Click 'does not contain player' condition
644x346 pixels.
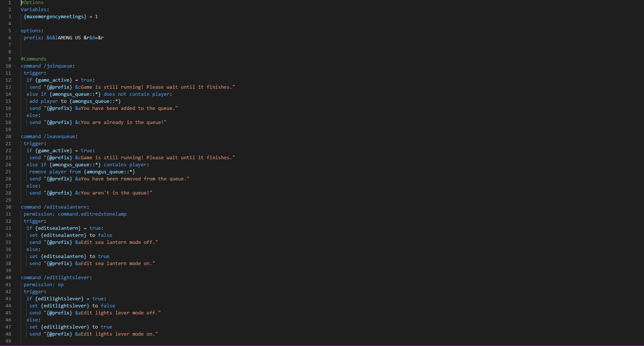click(136, 94)
